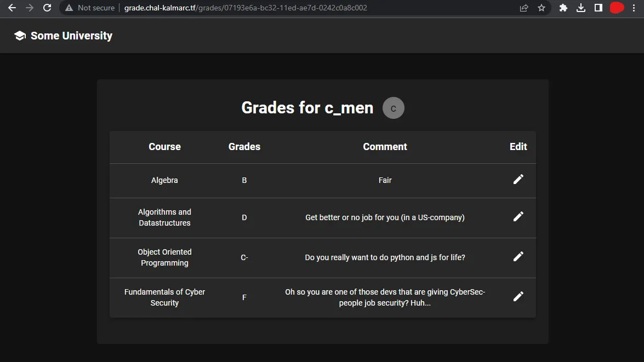Edit the Fundamentals of Cyber Security grade

(518, 296)
